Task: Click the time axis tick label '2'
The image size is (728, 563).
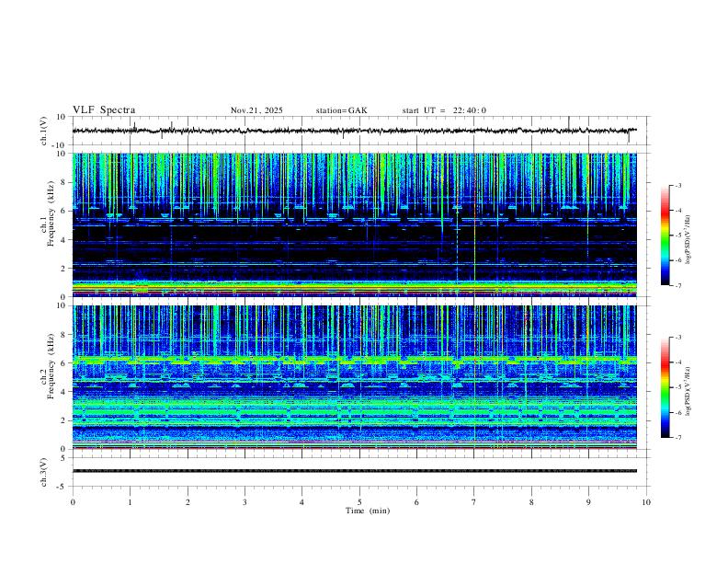Action: coord(188,502)
